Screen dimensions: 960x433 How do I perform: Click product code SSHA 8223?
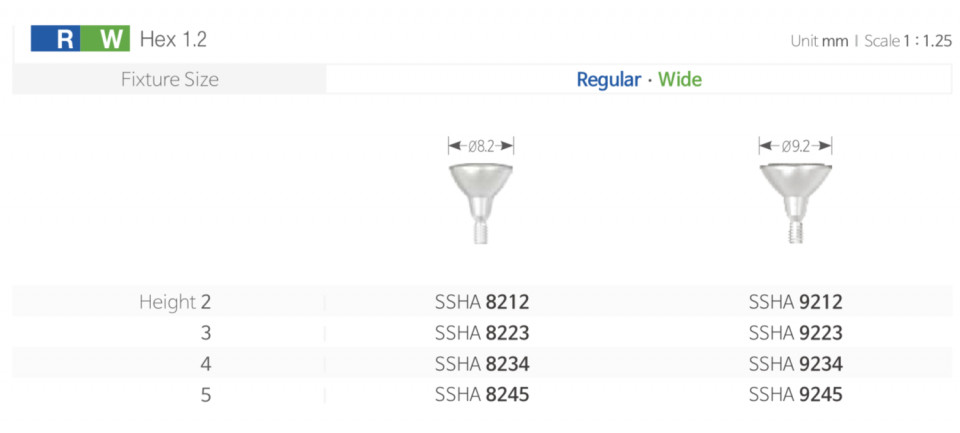click(x=482, y=333)
